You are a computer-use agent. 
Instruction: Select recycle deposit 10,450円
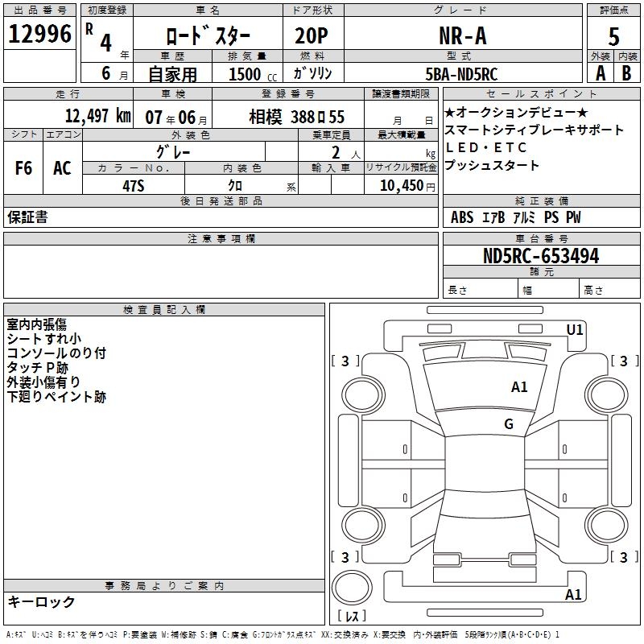coord(407,186)
